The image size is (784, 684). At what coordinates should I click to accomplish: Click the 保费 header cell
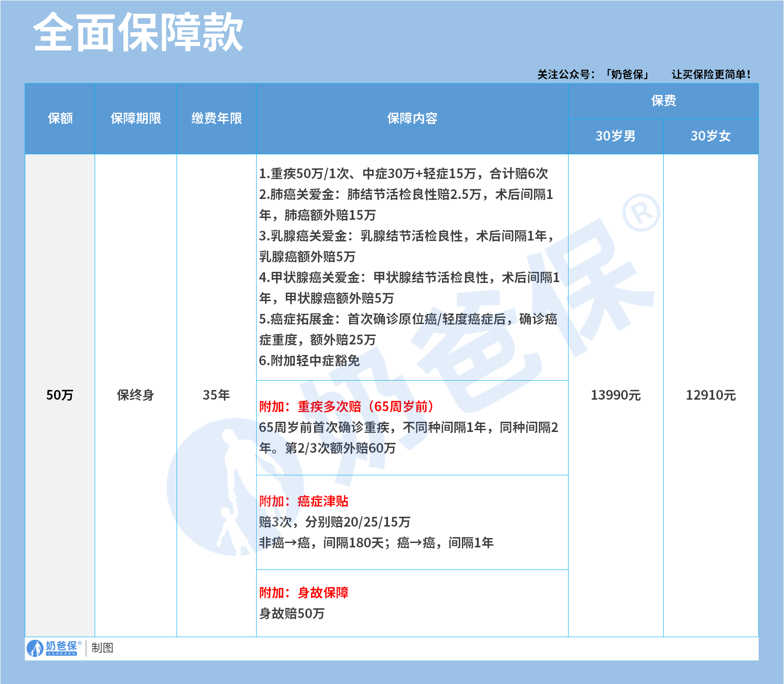click(x=663, y=101)
